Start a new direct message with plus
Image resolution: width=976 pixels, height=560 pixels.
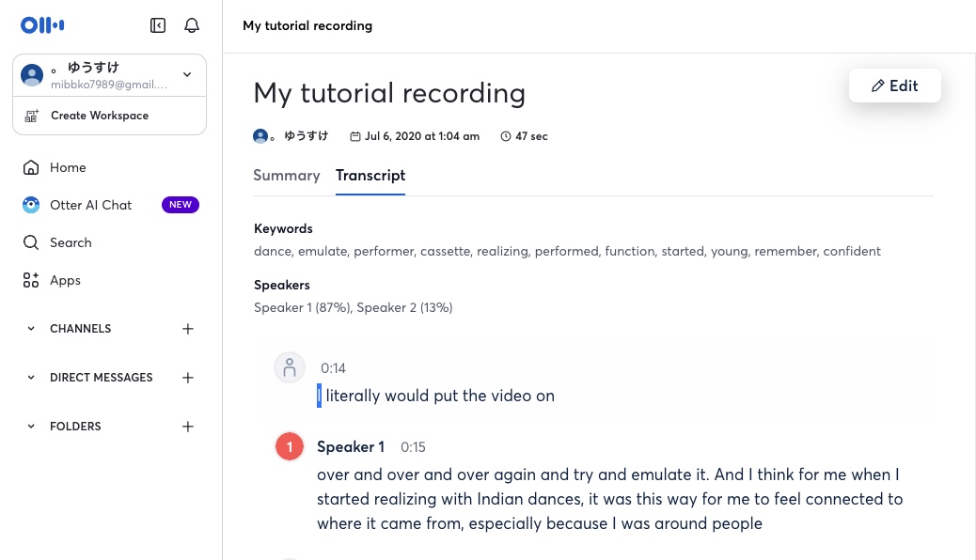(188, 377)
